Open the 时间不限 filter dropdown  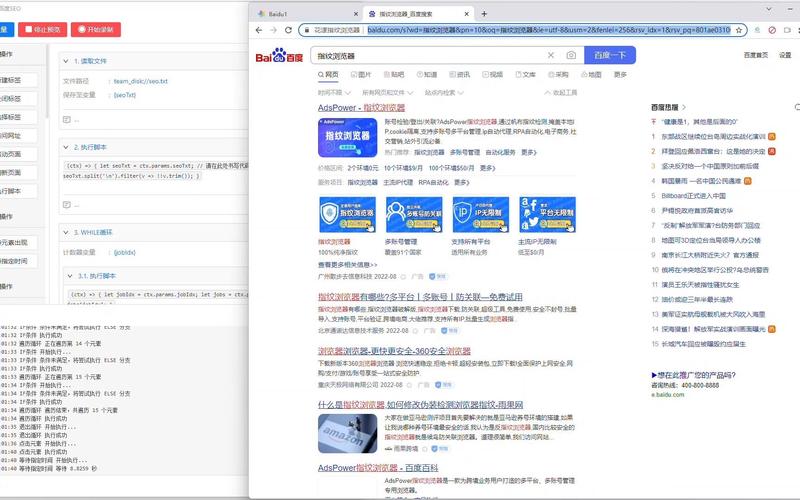point(334,93)
